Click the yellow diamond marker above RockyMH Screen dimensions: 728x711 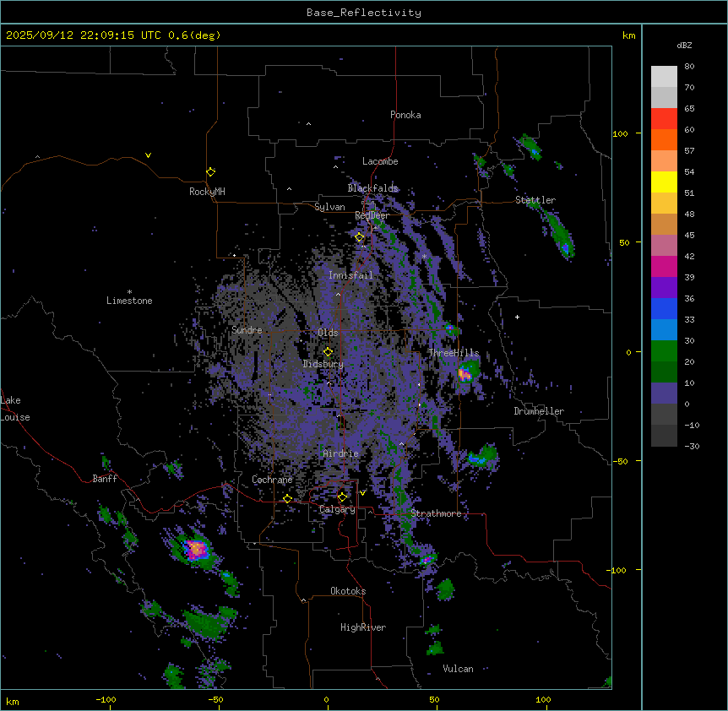pyautogui.click(x=211, y=171)
